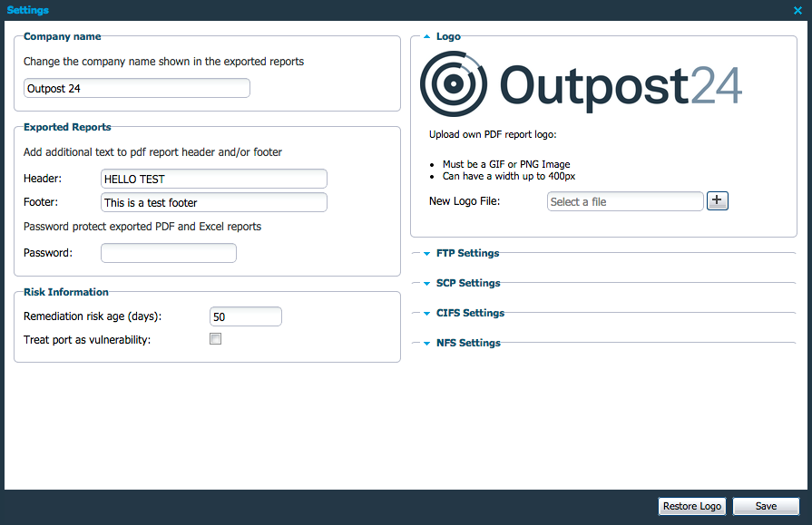Click the Restore Logo button
This screenshot has width=812, height=525.
691,506
